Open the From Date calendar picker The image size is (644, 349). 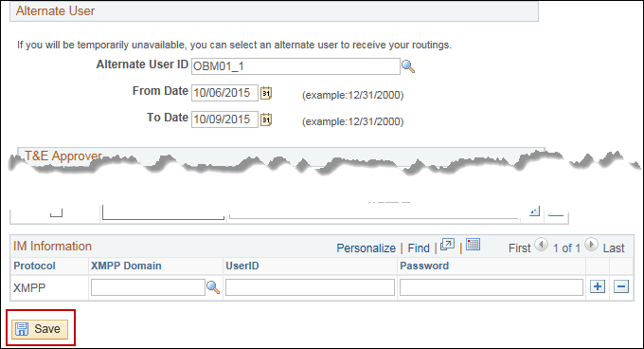pyautogui.click(x=266, y=93)
